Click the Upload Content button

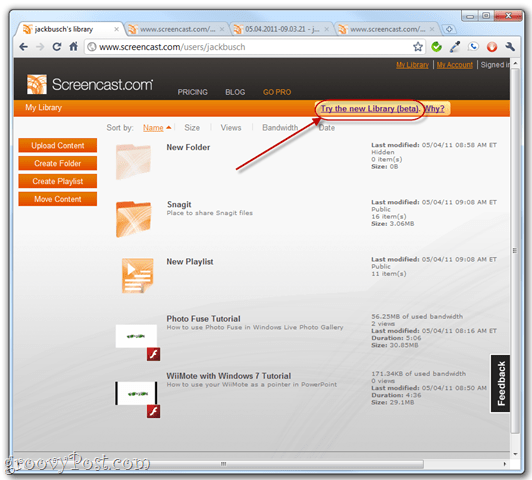click(x=58, y=146)
